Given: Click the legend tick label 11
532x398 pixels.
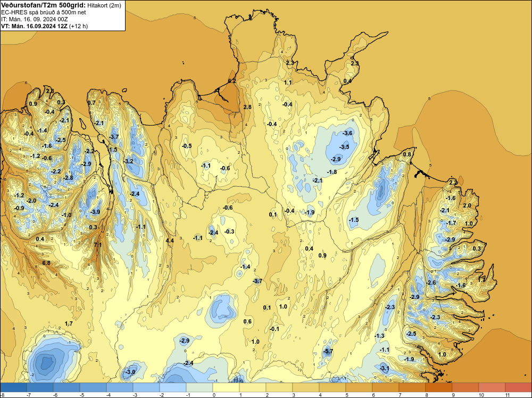Looking at the screenshot, I should [507, 395].
